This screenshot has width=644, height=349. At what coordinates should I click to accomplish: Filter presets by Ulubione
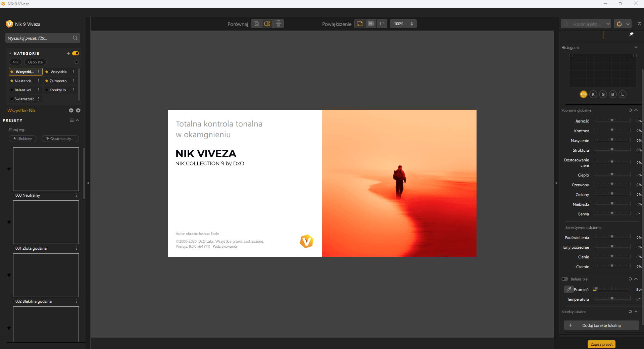click(x=22, y=139)
